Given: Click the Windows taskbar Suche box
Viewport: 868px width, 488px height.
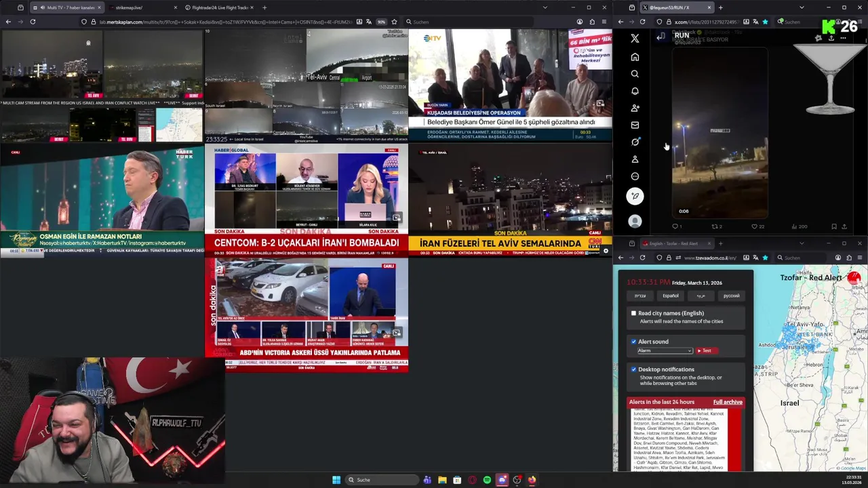Looking at the screenshot, I should pos(382,480).
